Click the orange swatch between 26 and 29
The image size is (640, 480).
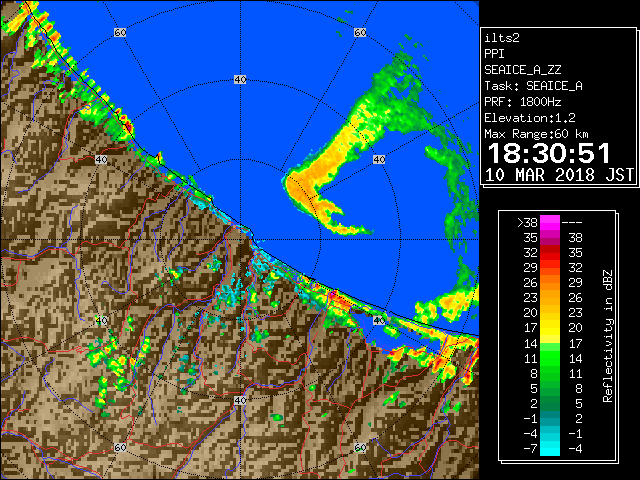point(550,282)
